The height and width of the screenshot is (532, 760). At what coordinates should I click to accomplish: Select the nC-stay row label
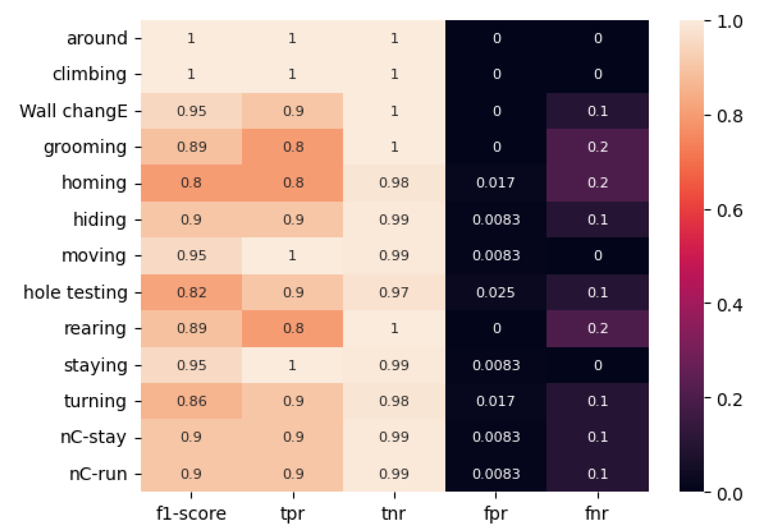tap(93, 437)
